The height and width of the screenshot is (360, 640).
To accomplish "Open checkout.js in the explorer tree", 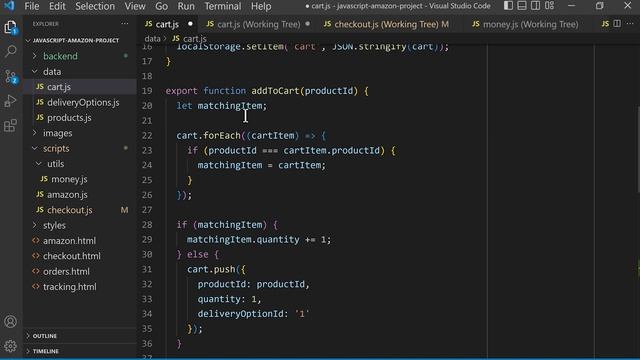I will pos(80,210).
